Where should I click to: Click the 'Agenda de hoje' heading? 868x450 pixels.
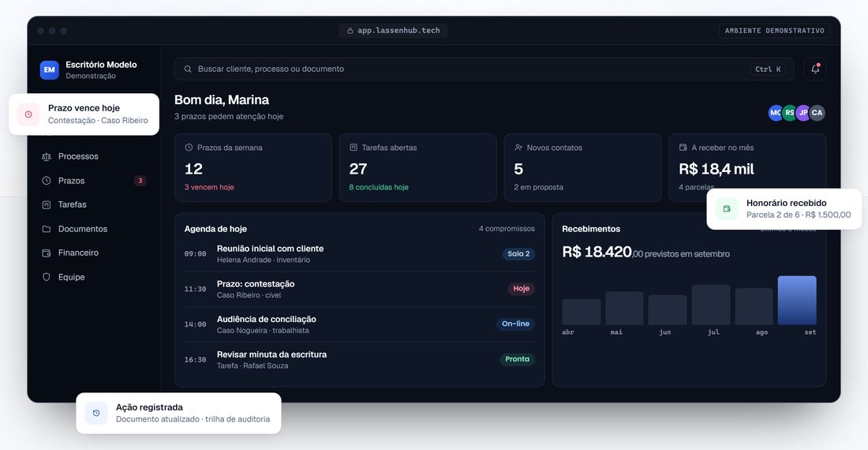pyautogui.click(x=215, y=229)
